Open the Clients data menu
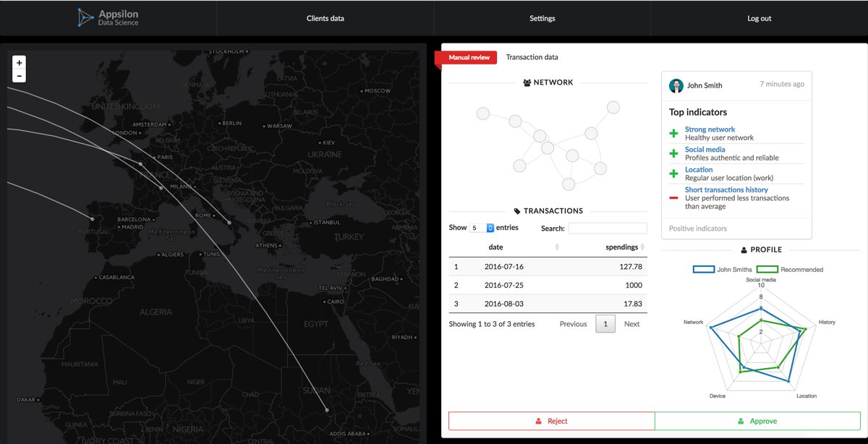Image resolution: width=868 pixels, height=444 pixels. (x=325, y=18)
